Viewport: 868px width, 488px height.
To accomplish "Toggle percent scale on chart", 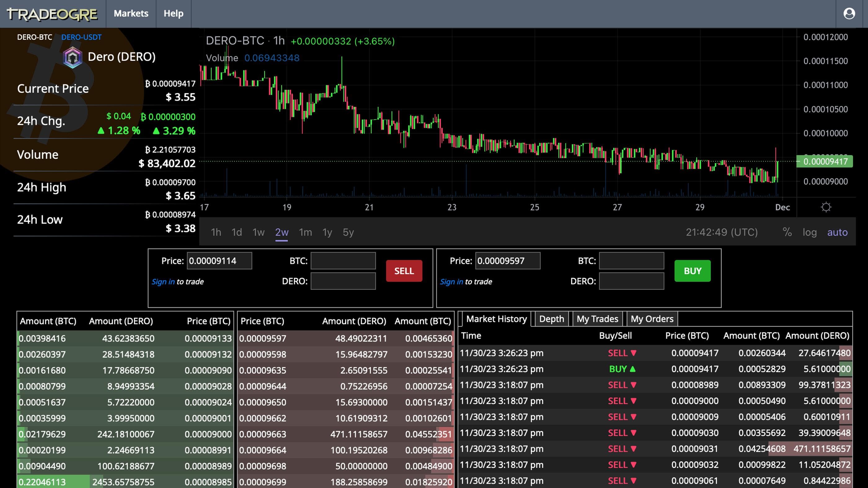I will [x=787, y=232].
